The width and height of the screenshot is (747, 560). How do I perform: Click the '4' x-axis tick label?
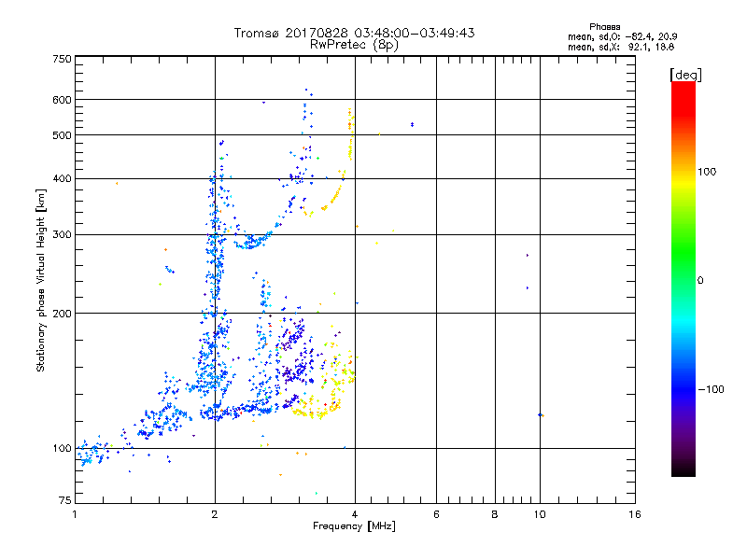tap(355, 514)
